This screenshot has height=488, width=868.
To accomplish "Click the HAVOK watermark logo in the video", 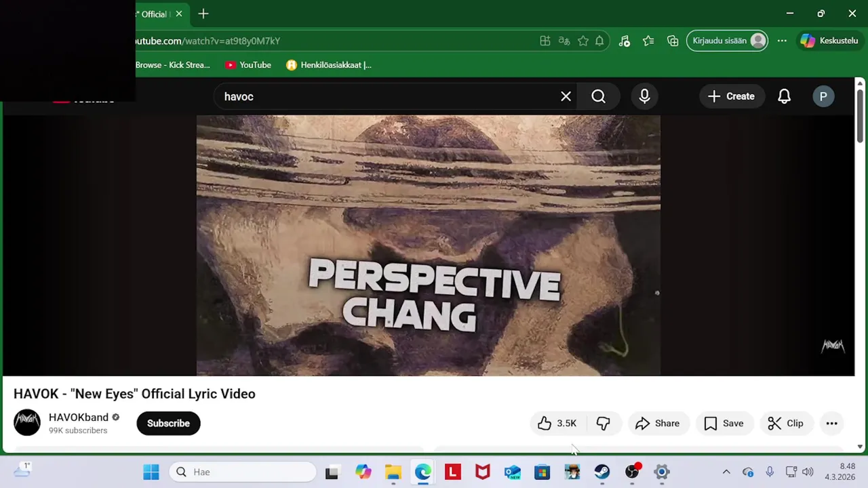I will click(833, 346).
